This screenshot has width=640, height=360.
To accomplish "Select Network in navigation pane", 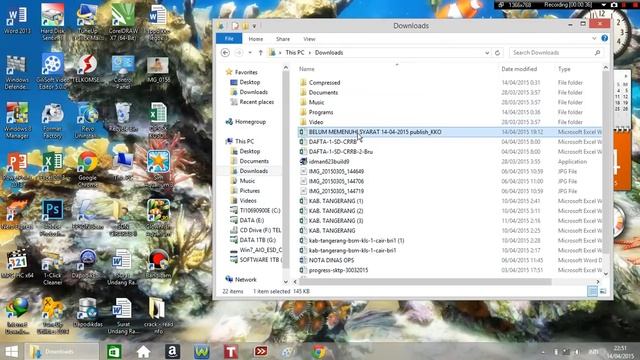I will point(245,280).
